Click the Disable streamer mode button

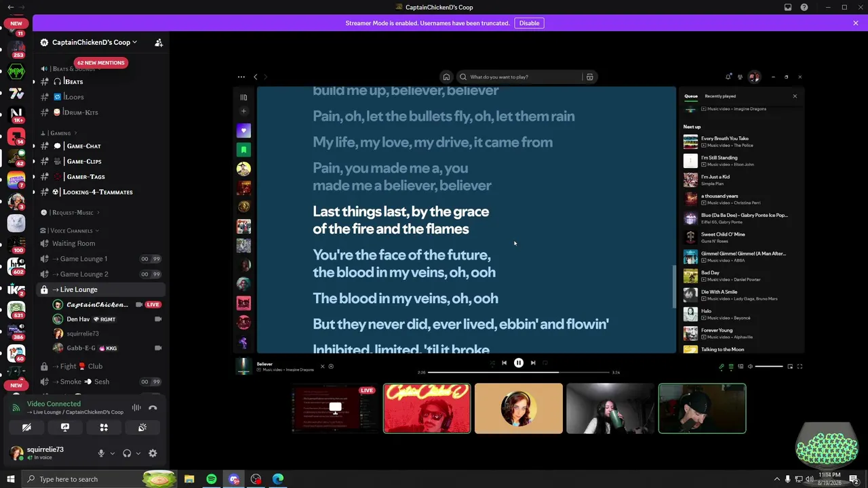coord(529,23)
